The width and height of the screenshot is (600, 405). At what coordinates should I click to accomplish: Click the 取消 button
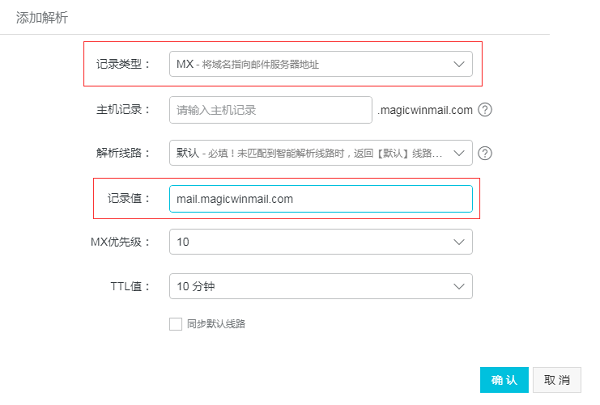pyautogui.click(x=557, y=380)
